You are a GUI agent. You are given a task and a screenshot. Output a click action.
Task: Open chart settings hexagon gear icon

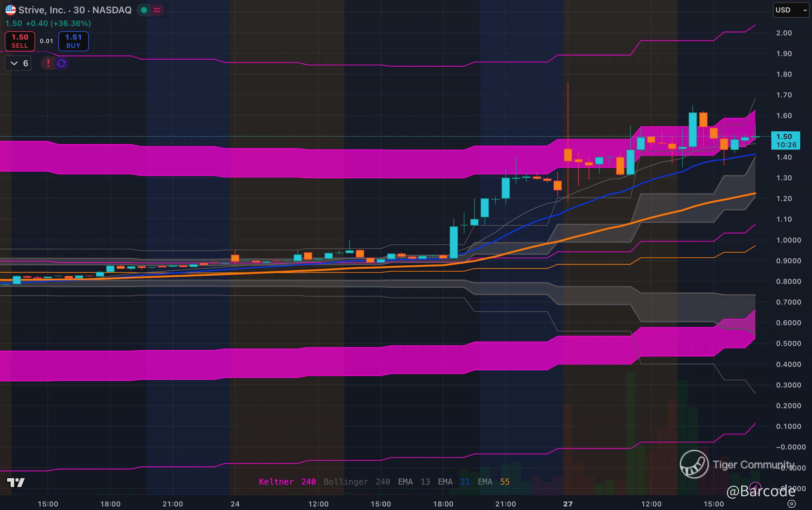791,504
